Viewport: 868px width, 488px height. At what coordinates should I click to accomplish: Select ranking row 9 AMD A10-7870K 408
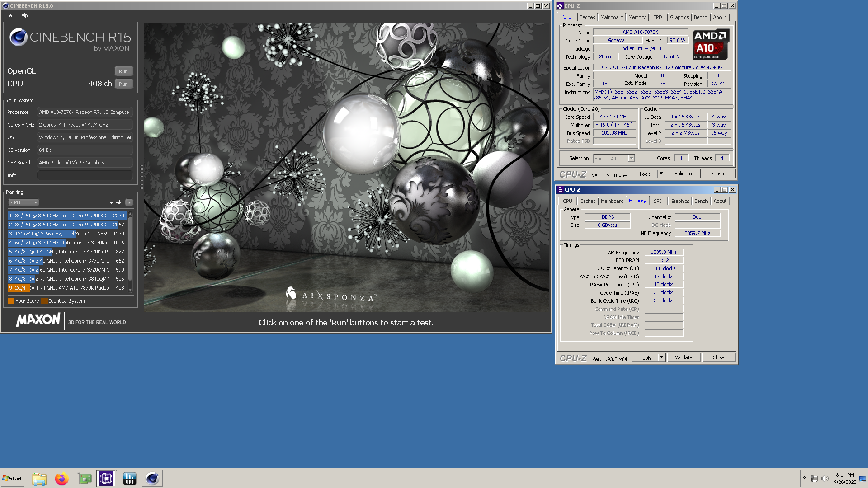coord(66,288)
